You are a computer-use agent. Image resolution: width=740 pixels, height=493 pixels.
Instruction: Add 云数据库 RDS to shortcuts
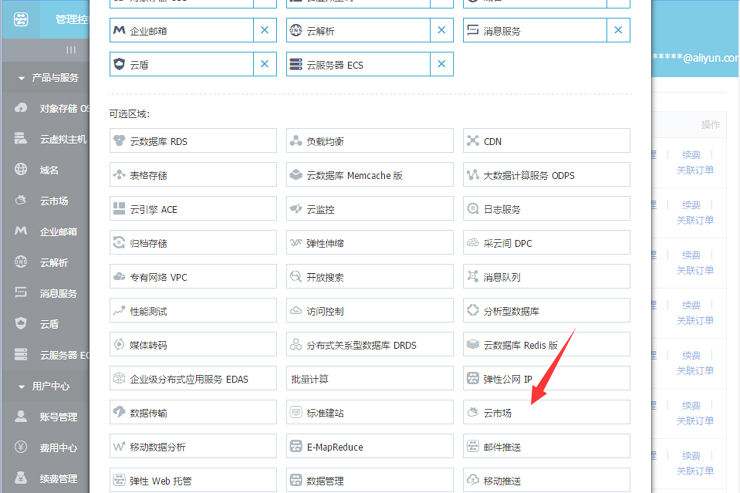click(x=193, y=141)
